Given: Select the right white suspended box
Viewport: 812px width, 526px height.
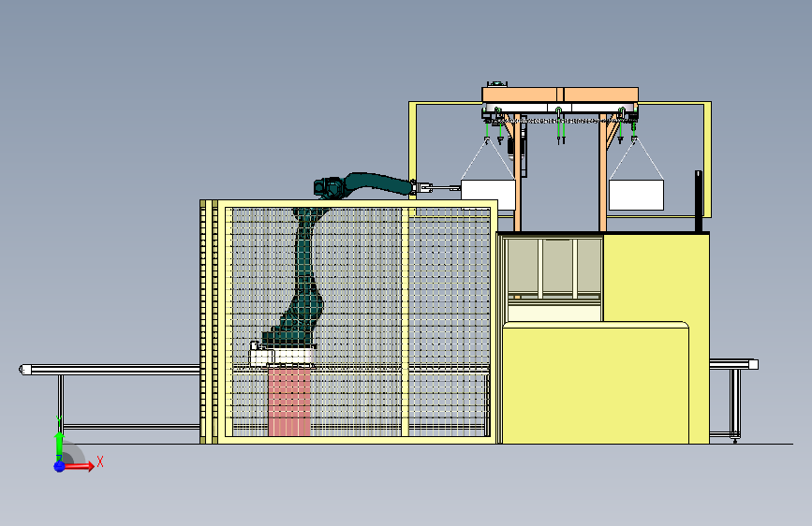Looking at the screenshot, I should coord(636,195).
